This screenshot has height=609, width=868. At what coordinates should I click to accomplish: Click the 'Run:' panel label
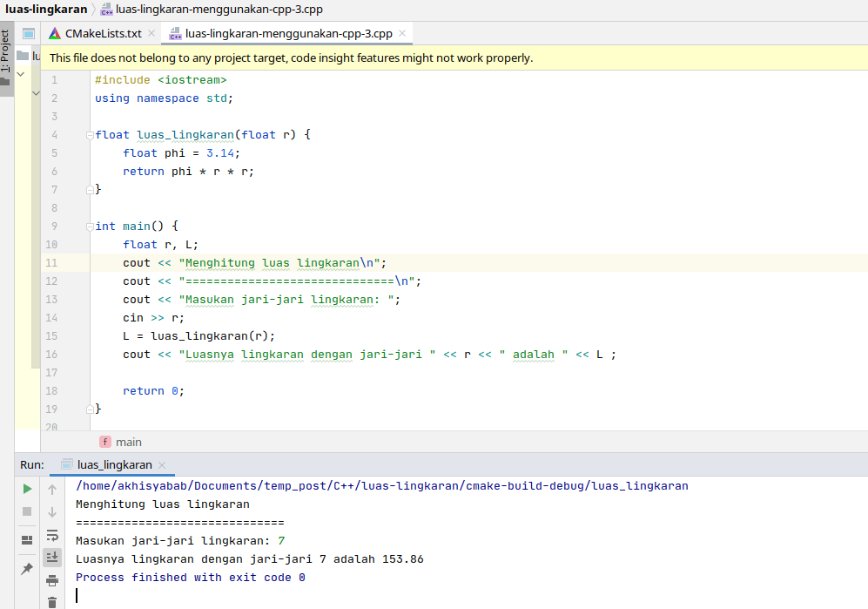(x=32, y=464)
